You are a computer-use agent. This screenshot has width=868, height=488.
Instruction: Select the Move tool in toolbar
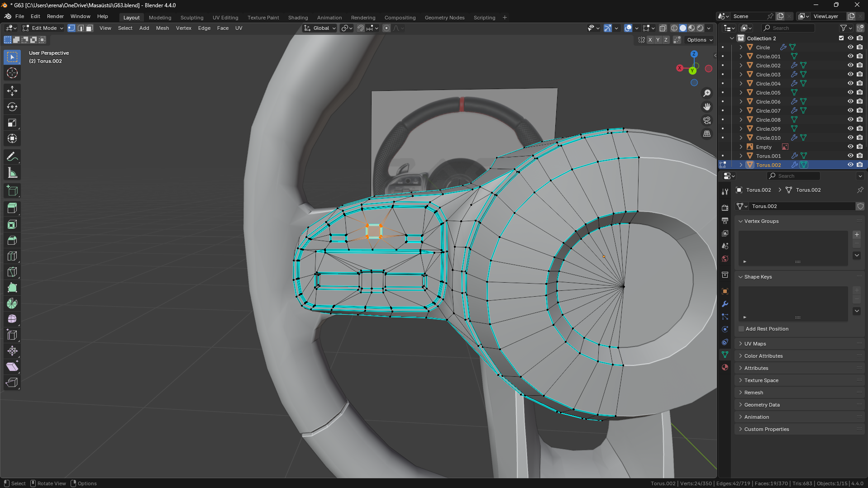12,91
